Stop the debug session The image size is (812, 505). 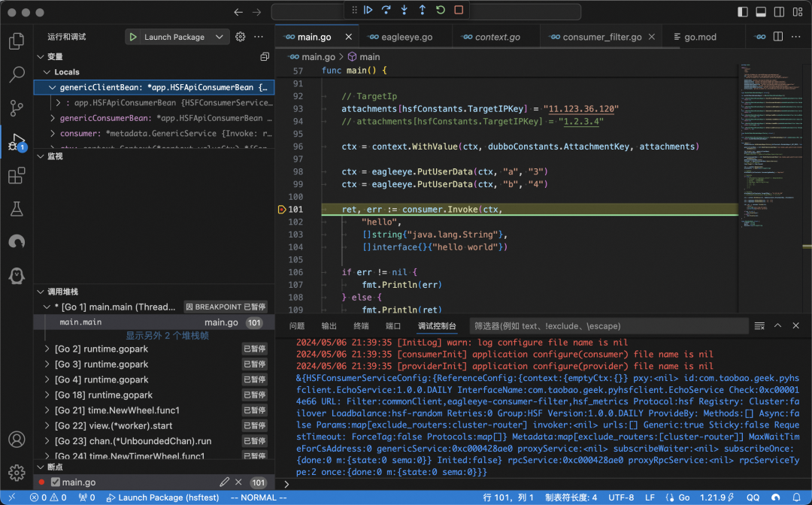[x=459, y=11]
